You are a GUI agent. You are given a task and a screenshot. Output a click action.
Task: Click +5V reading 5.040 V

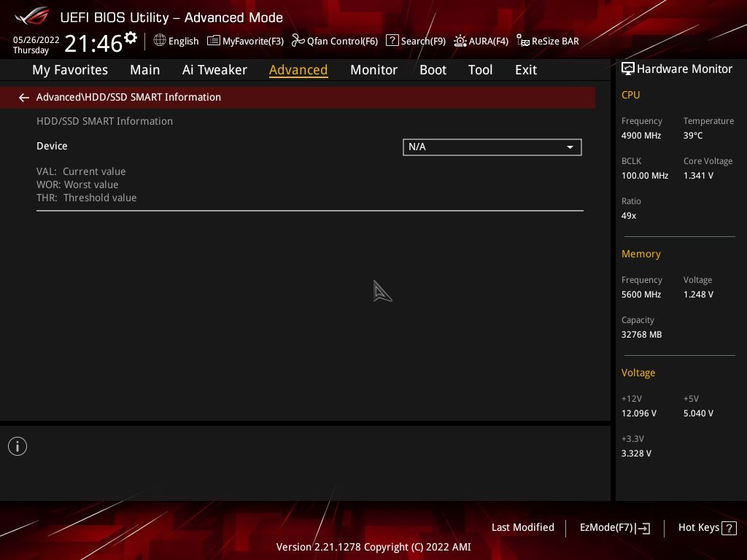698,413
